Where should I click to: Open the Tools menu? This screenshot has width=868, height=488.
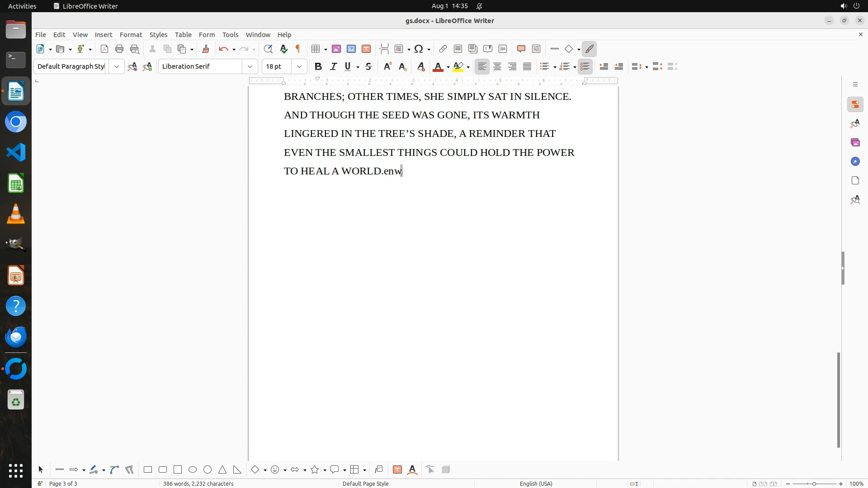[x=230, y=35]
